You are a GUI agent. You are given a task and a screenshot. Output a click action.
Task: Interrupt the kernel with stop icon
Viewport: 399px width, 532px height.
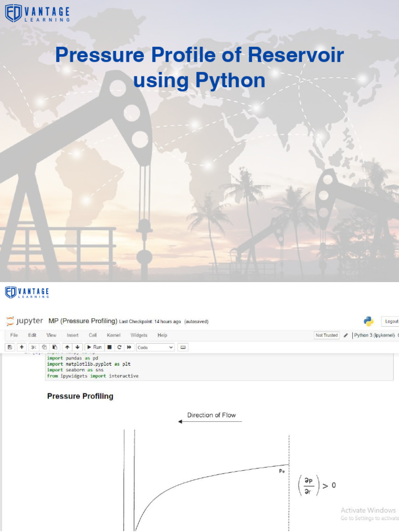pos(109,347)
